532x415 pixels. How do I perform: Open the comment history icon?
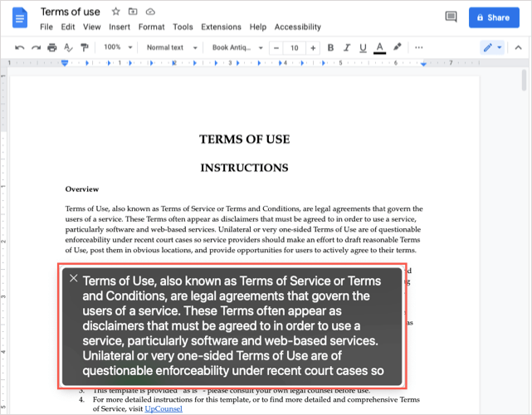(x=451, y=17)
